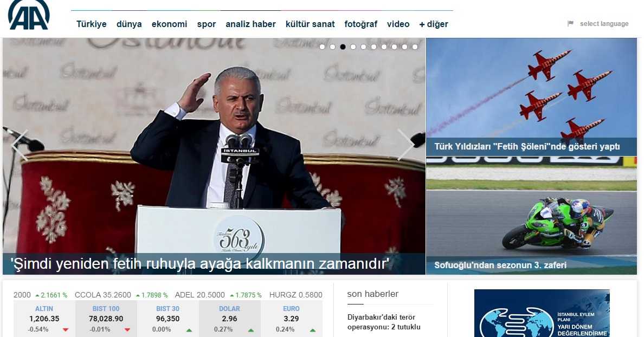Select the second slide dot

click(333, 47)
